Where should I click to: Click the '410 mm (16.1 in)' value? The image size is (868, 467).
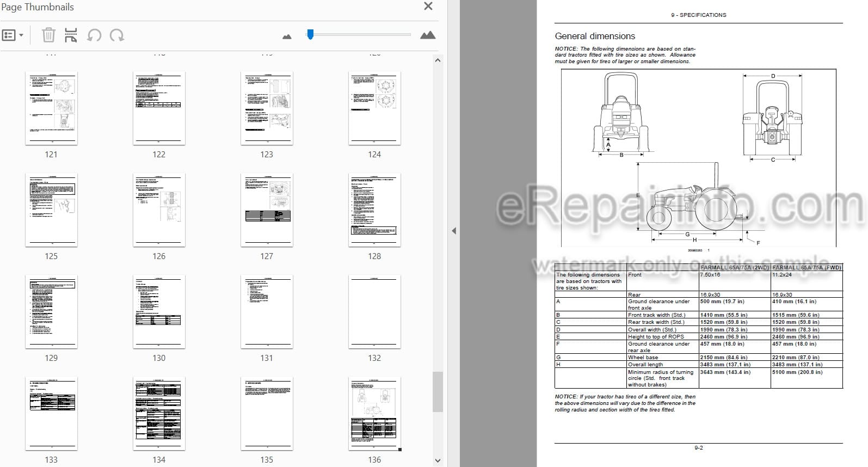tap(794, 302)
